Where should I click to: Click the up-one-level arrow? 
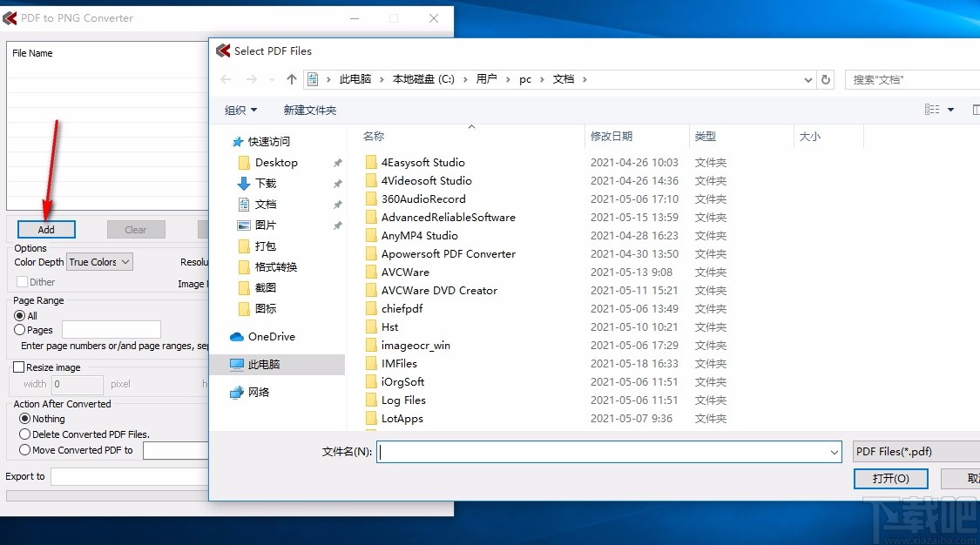click(292, 78)
